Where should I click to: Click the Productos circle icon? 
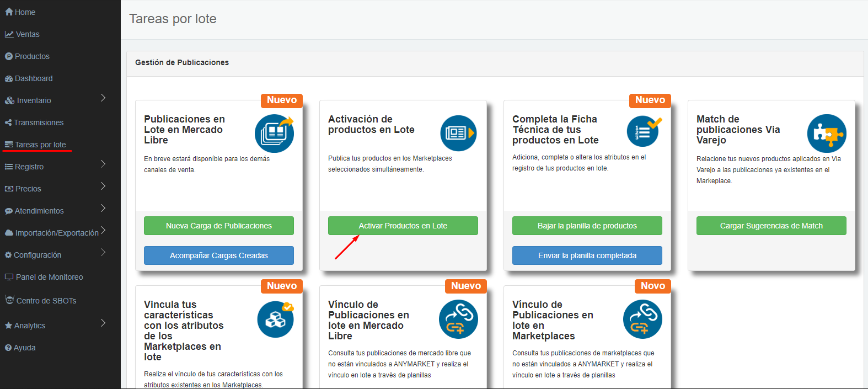[9, 56]
